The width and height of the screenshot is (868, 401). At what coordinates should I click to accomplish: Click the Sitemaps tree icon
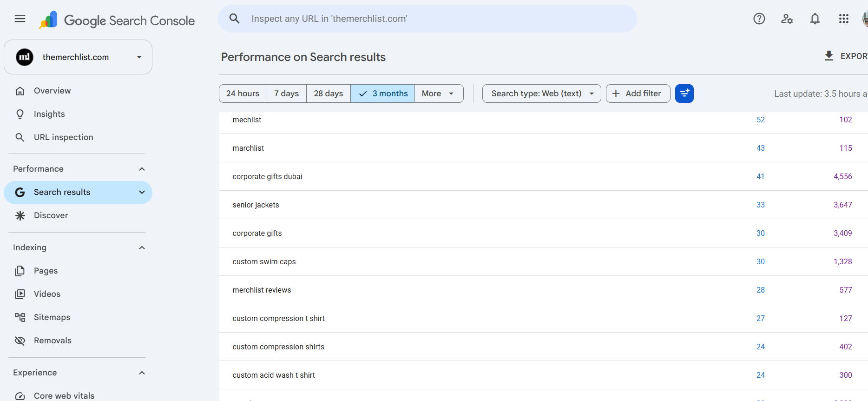[20, 317]
